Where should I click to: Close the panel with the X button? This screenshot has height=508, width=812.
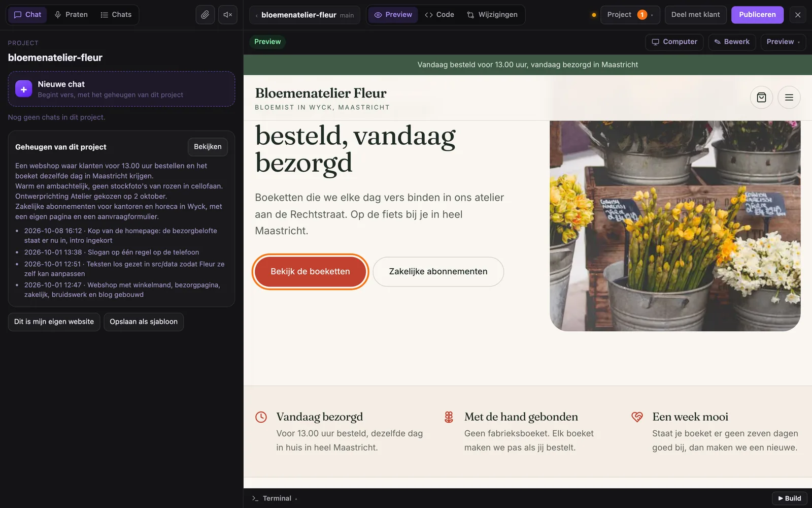[x=798, y=15]
